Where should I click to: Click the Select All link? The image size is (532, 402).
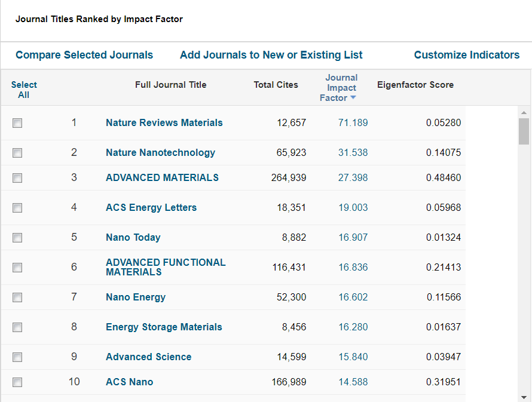24,90
